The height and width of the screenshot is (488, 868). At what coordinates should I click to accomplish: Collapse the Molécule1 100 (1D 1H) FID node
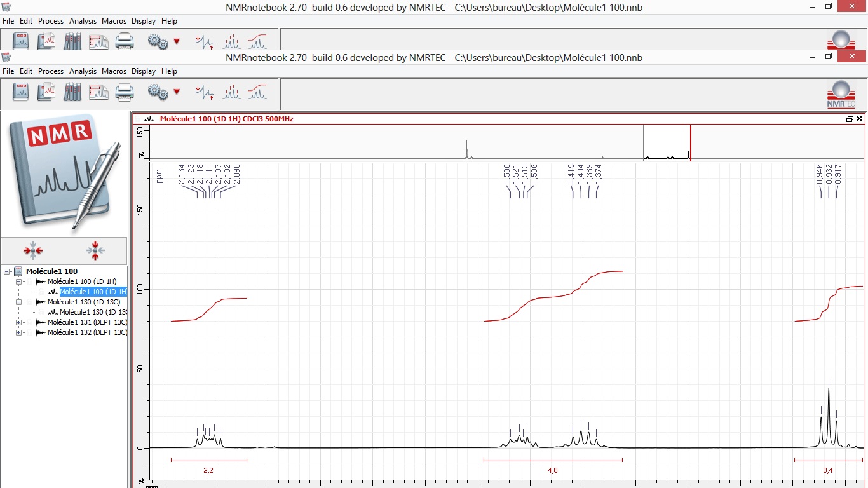pos(18,281)
